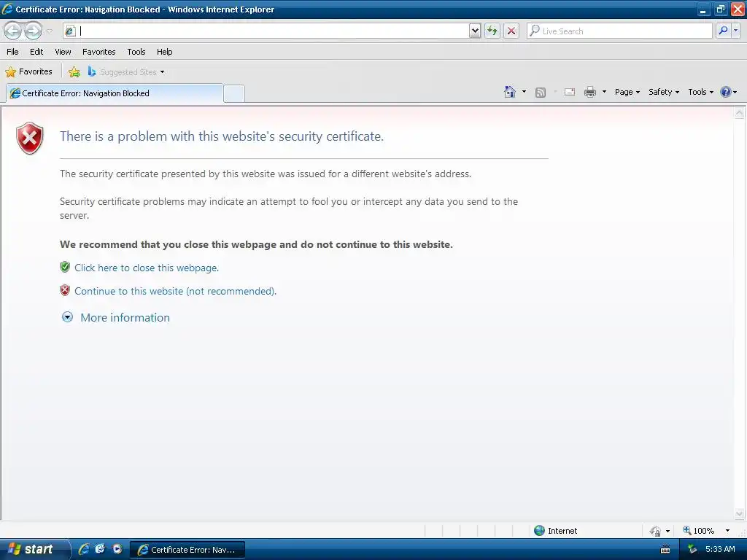The height and width of the screenshot is (560, 747).
Task: Click the Read Mail envelope icon
Action: 570,92
